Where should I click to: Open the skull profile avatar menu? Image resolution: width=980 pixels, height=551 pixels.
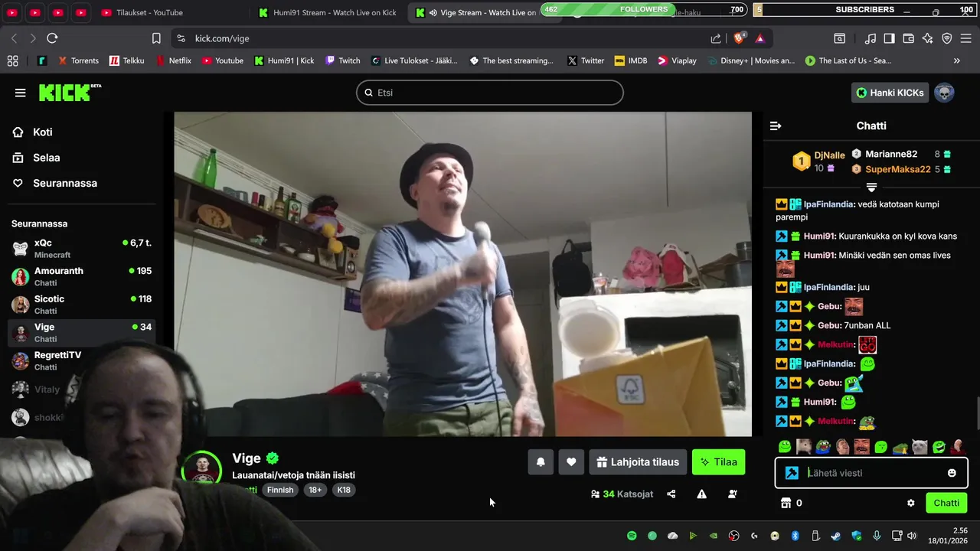point(944,93)
